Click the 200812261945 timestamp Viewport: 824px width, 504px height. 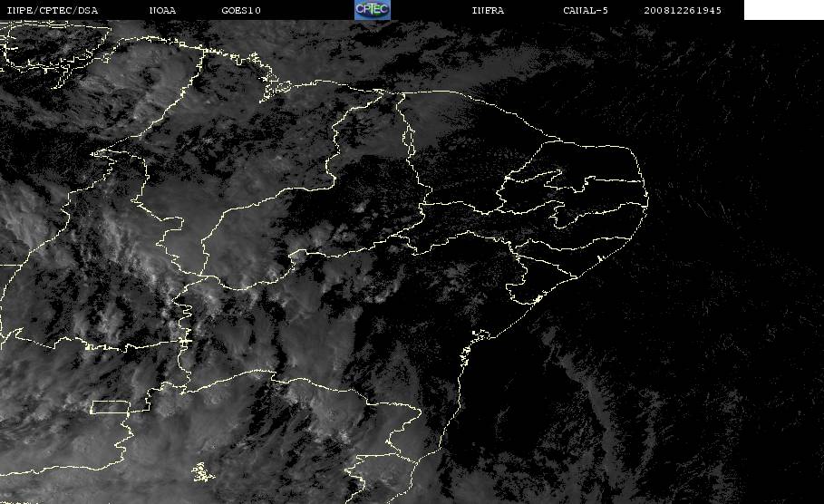(x=683, y=11)
